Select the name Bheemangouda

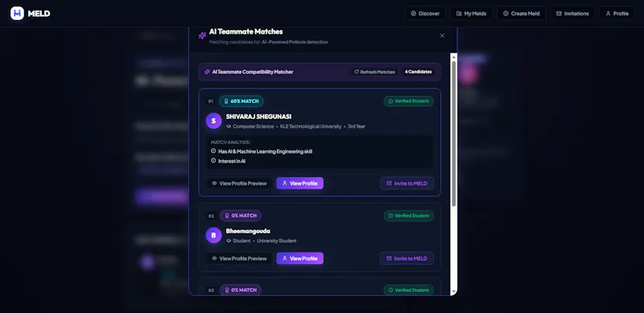point(248,231)
